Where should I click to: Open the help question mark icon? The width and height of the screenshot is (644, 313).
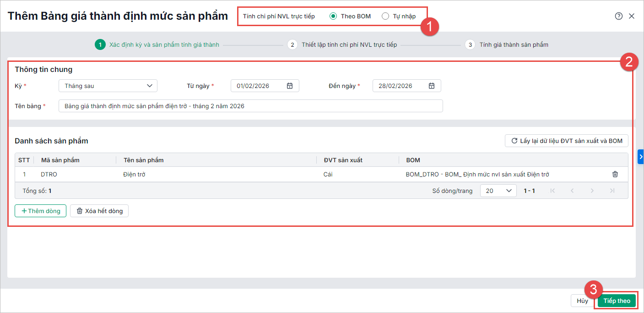coord(619,16)
